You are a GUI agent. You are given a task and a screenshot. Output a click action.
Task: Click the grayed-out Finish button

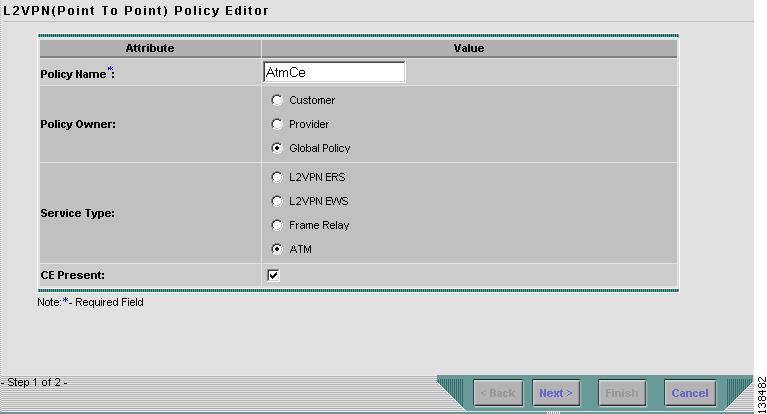coord(622,393)
